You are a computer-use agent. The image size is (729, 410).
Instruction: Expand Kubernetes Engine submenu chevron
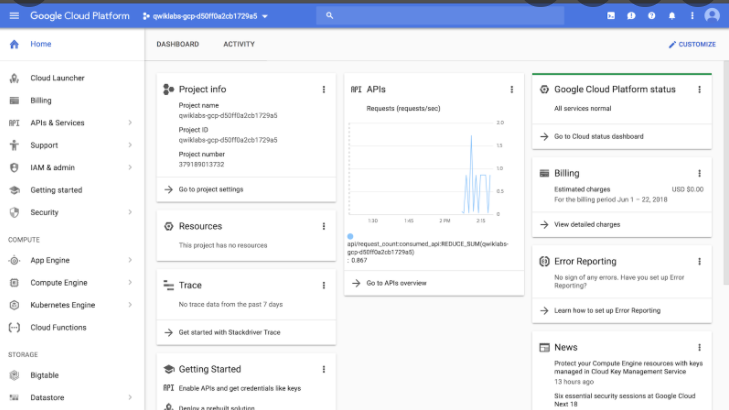[130, 305]
